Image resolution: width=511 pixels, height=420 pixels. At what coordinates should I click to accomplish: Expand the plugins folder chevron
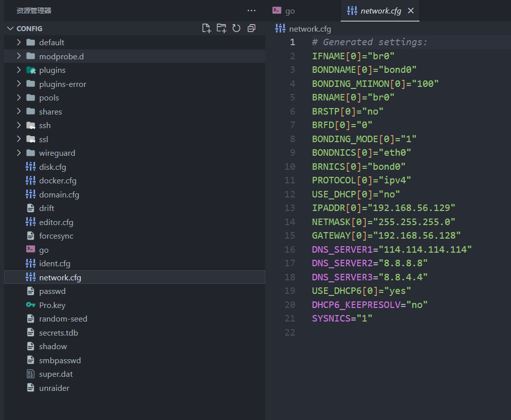(x=19, y=70)
